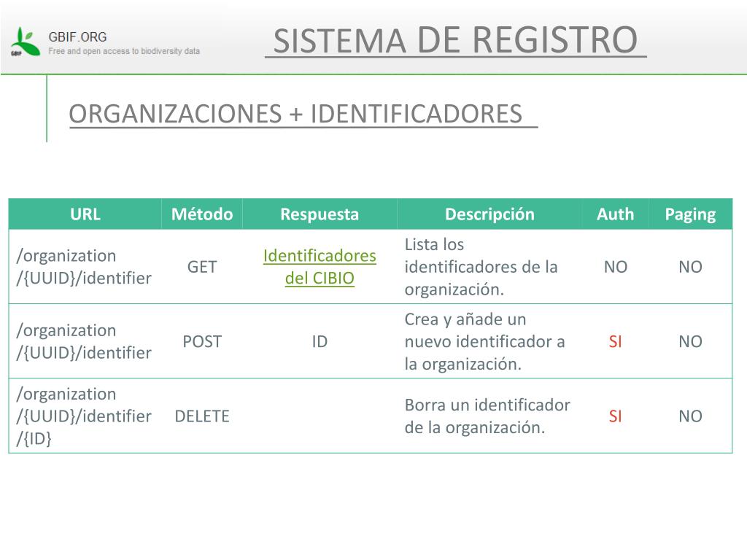Select the GET method cell
Image resolution: width=747 pixels, height=560 pixels.
pos(202,267)
